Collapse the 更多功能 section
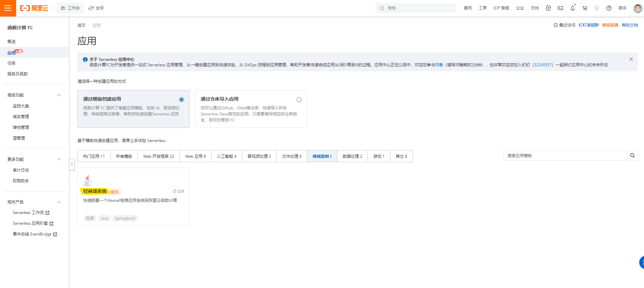Viewport: 644px width, 288px height. (x=59, y=159)
